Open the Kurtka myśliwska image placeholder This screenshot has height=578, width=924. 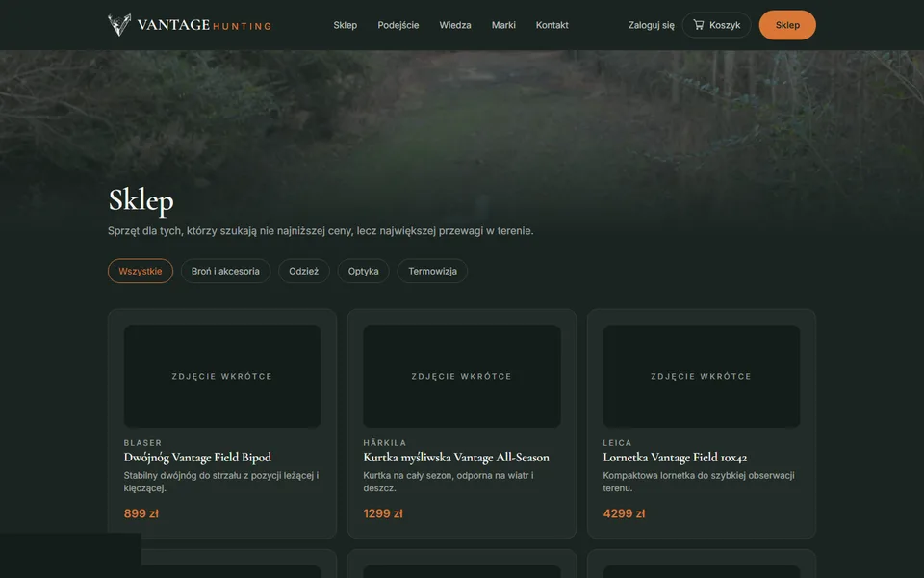[x=462, y=377]
